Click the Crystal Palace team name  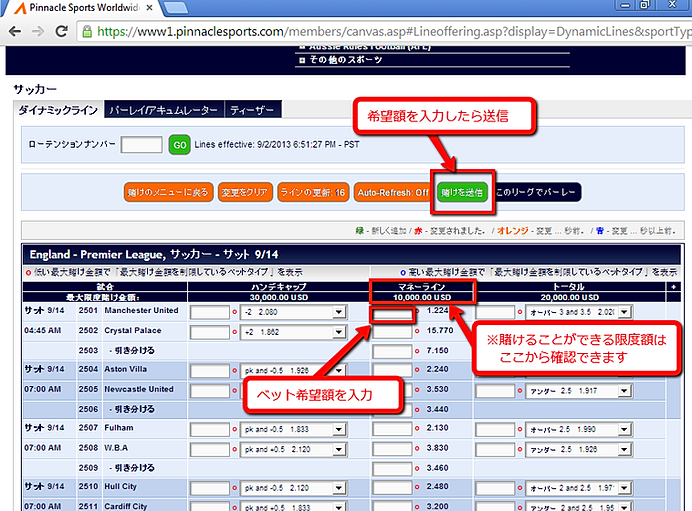[133, 331]
